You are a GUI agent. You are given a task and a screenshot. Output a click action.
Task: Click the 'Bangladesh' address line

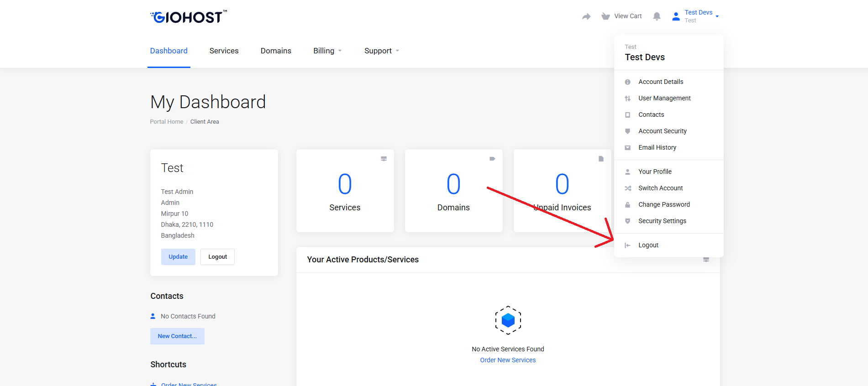(178, 236)
